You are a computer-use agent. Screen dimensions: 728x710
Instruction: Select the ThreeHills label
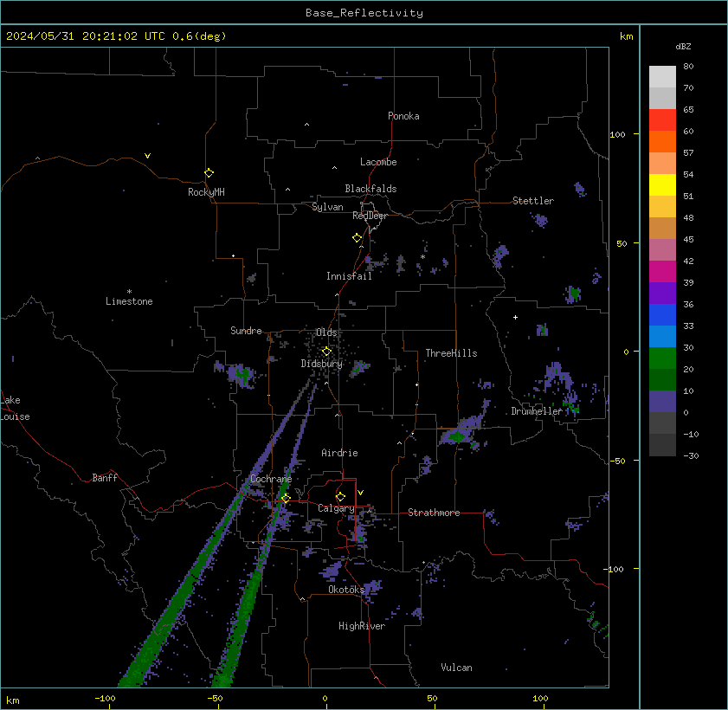[x=451, y=353]
